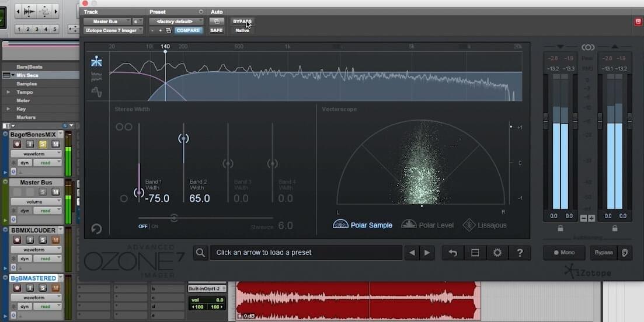Unsolo the BagofBonesMIX track

[x=43, y=144]
